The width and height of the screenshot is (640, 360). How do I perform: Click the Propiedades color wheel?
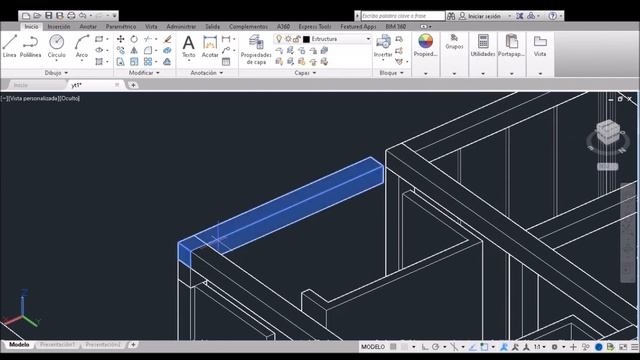coord(425,41)
